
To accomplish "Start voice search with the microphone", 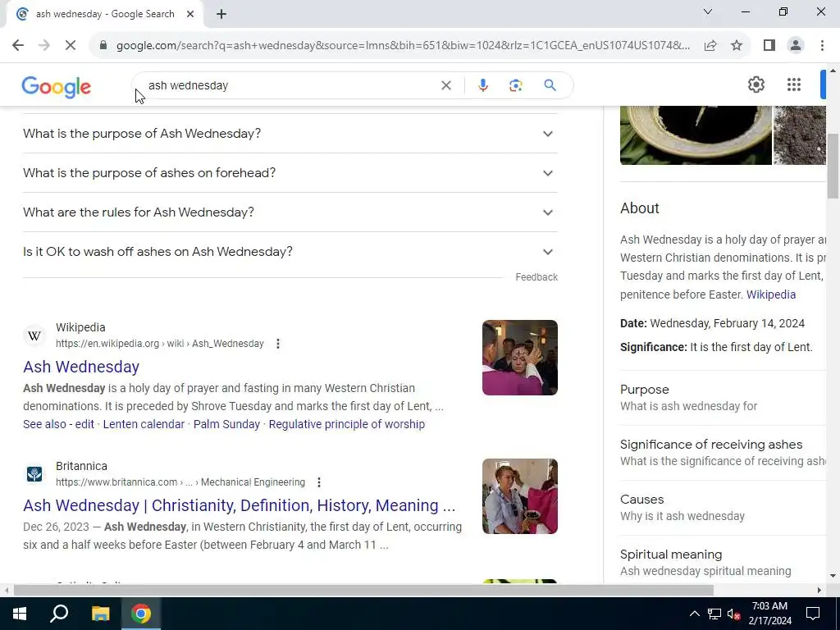I will point(482,85).
